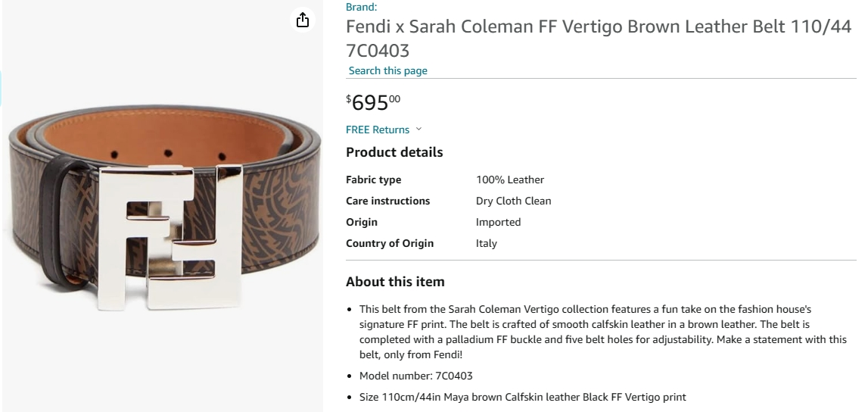Click the FREE Returns link
The height and width of the screenshot is (412, 868).
[378, 130]
